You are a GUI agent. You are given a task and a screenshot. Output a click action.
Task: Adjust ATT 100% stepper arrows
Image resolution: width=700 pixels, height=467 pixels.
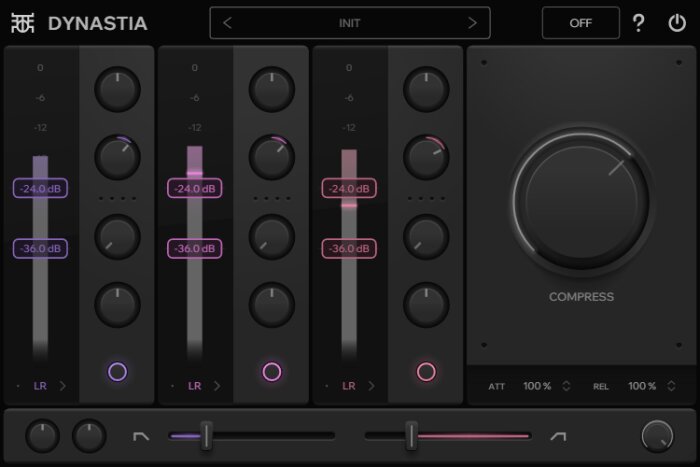point(566,386)
